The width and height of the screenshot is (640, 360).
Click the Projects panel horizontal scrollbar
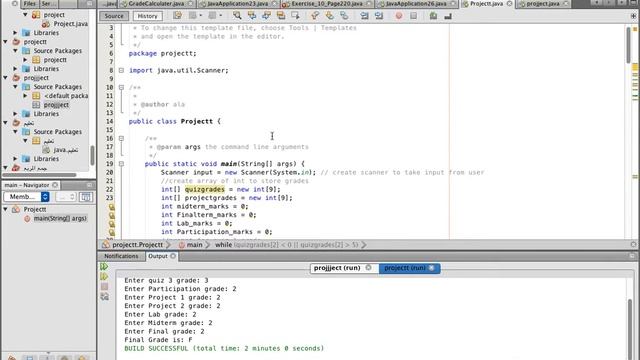[39, 175]
